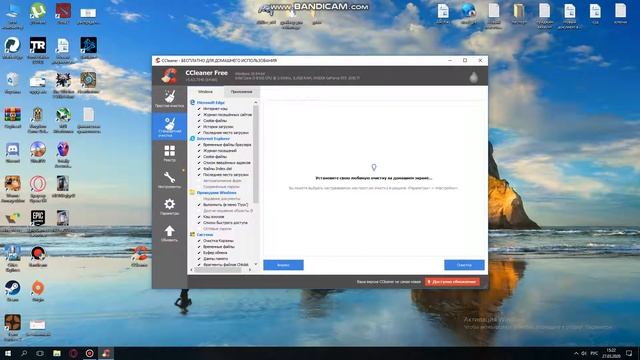Uncheck Кэш эскизов option
Screen dimensions: 640x360
(x=199, y=217)
